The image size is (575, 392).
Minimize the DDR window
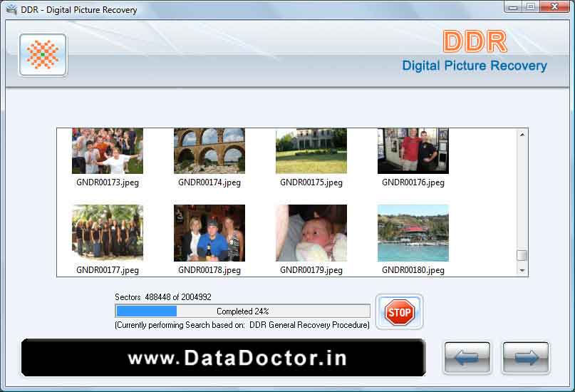[x=514, y=7]
